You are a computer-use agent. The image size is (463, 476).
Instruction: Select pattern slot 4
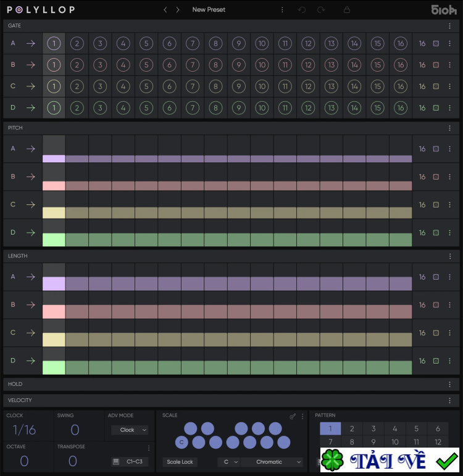pyautogui.click(x=394, y=429)
